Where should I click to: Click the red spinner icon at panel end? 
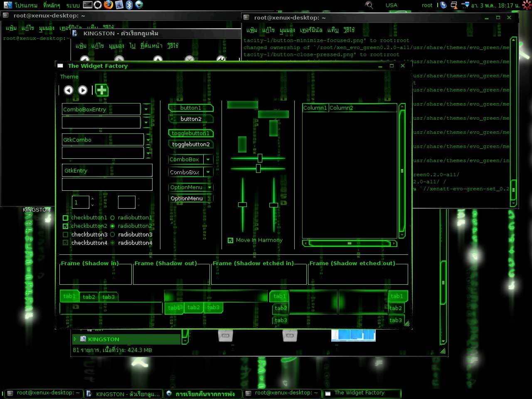pos(527,5)
